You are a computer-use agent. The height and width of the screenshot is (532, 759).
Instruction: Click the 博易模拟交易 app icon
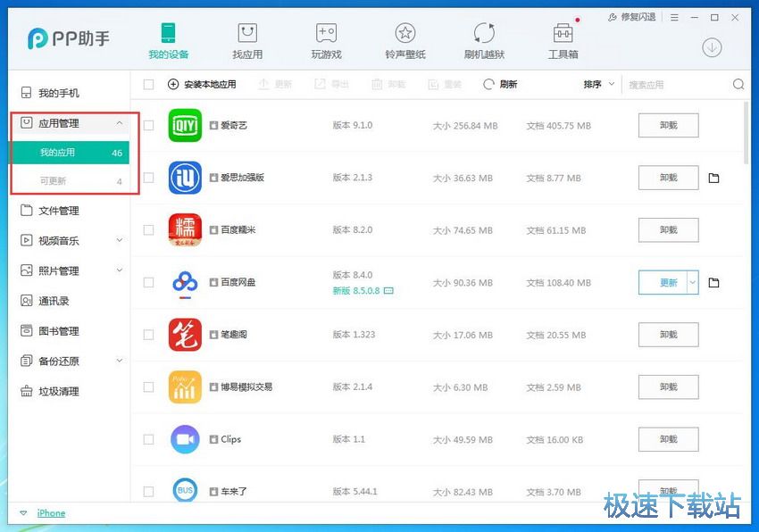click(x=185, y=387)
